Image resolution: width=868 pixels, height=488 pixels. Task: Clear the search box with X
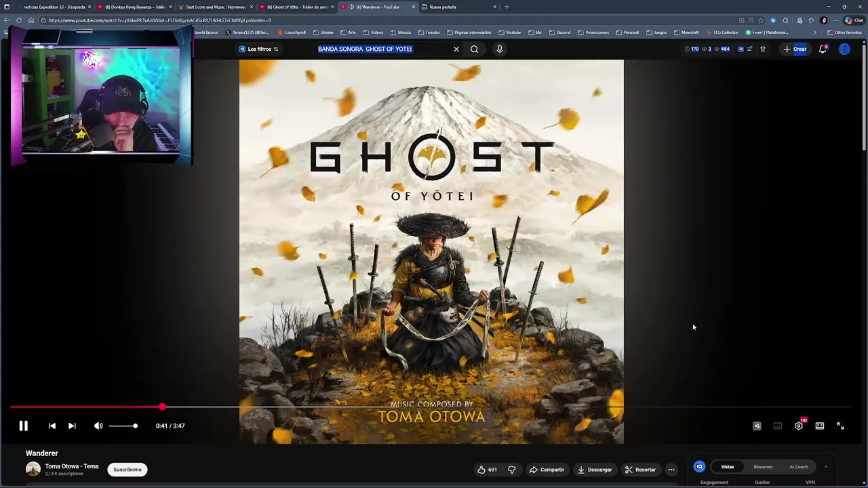pos(456,49)
